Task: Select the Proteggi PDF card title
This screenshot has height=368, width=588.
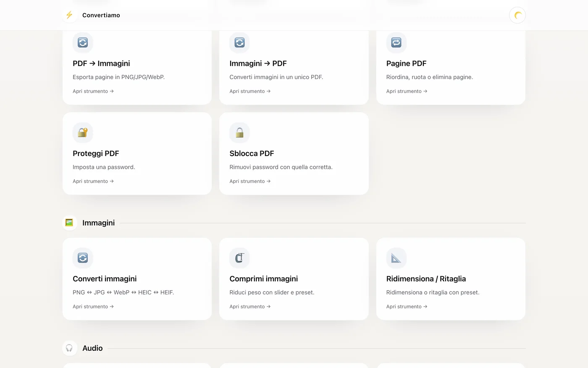Action: (x=96, y=154)
